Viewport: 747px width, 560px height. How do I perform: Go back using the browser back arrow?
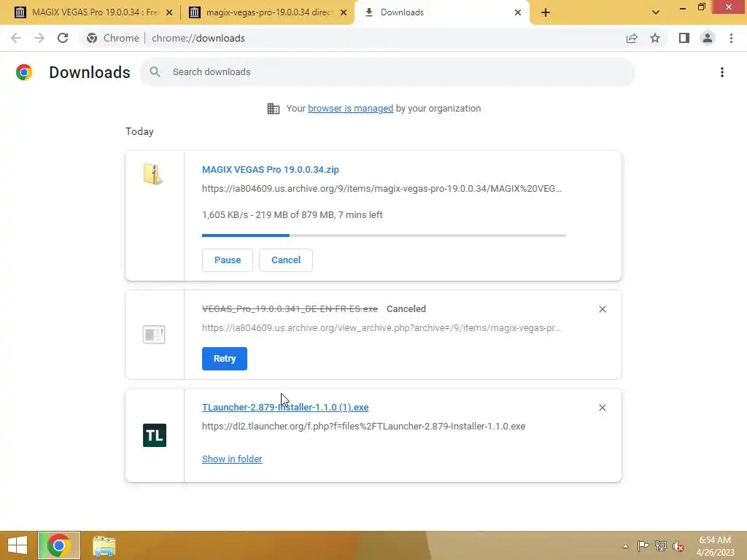(x=16, y=38)
